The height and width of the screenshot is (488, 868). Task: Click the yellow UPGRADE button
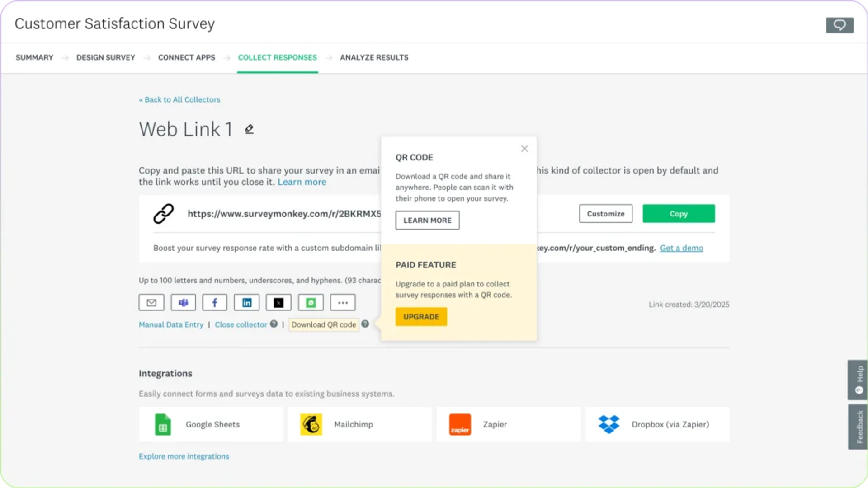[x=421, y=317]
